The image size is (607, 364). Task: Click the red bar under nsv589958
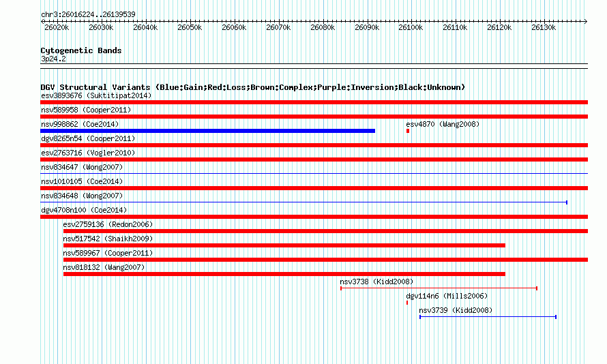[x=314, y=117]
